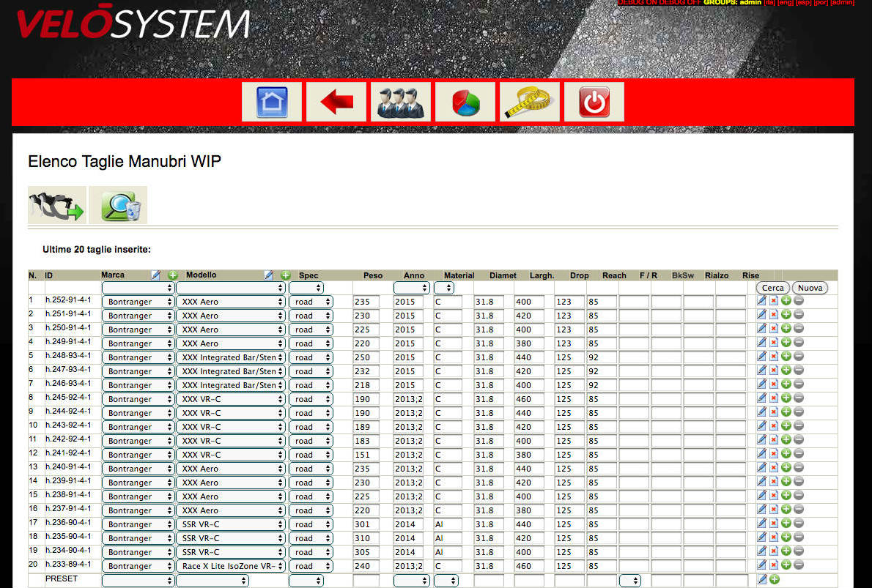872x588 pixels.
Task: Open SSR VR-C model dropdown on row 17
Action: (231, 524)
